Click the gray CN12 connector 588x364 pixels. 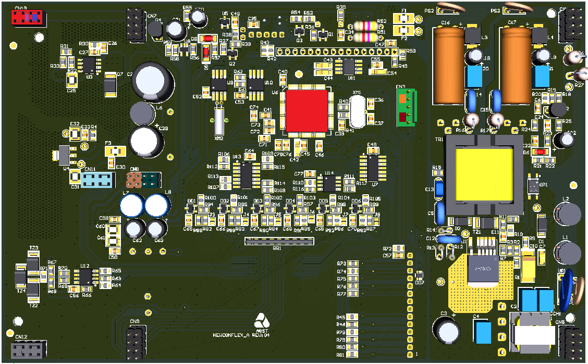29,348
